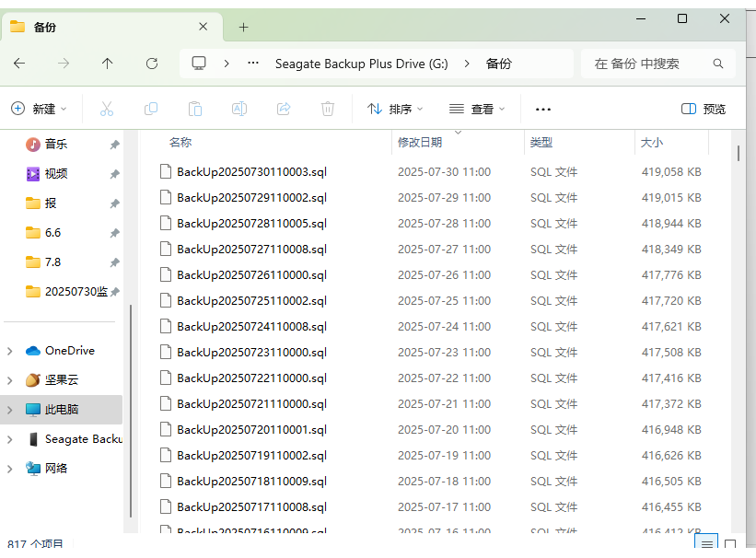Image resolution: width=756 pixels, height=558 pixels.
Task: Select Seagate Backup Plus Drive breadcrumb
Action: pyautogui.click(x=361, y=64)
